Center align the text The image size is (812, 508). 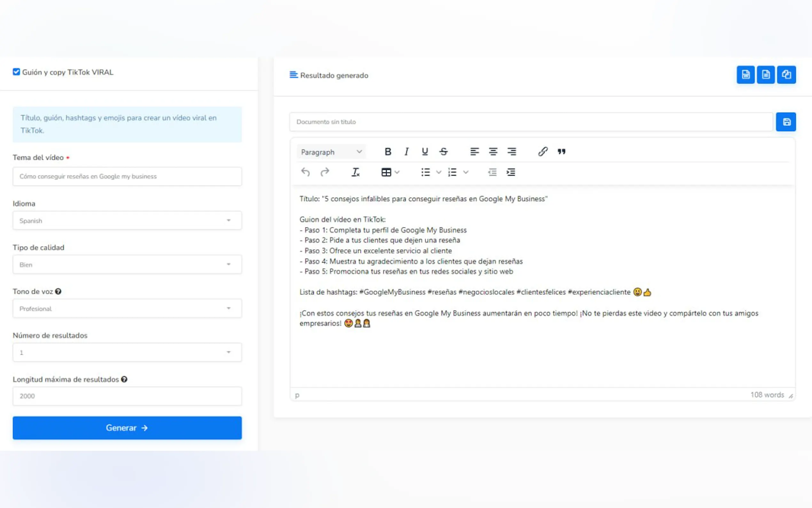pos(493,152)
